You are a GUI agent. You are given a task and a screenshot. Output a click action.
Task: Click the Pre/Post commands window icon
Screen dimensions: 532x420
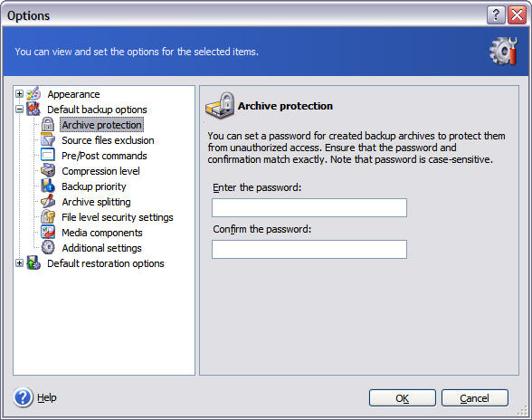tap(48, 155)
